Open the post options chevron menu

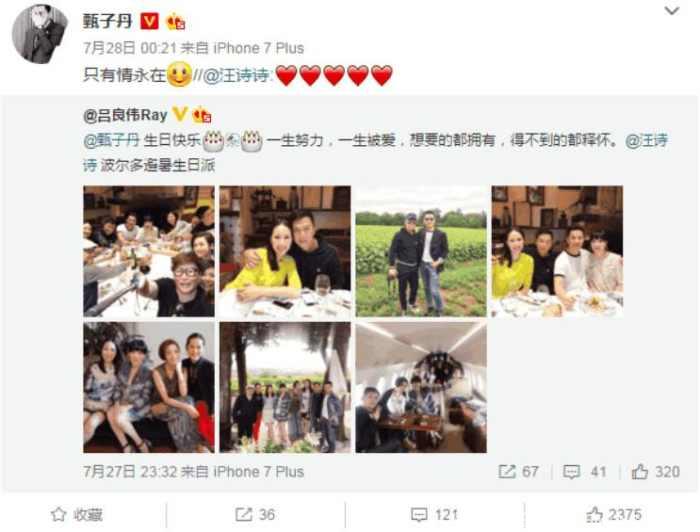coord(671,10)
